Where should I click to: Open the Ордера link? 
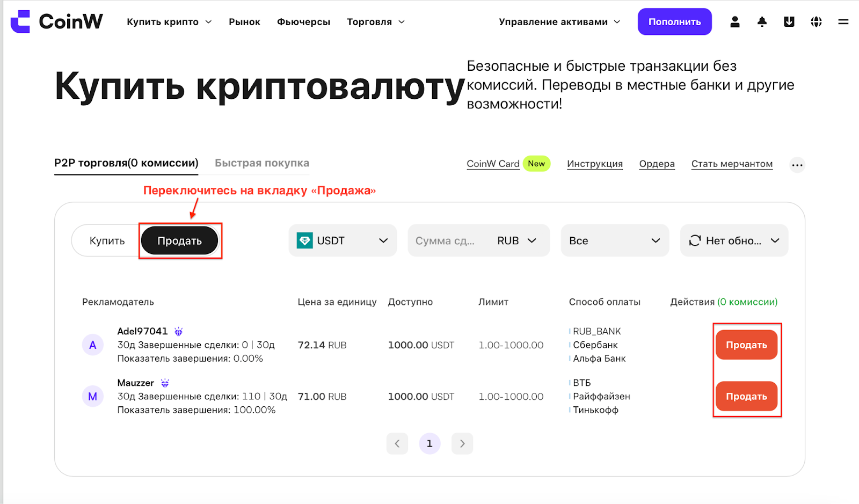coord(657,164)
